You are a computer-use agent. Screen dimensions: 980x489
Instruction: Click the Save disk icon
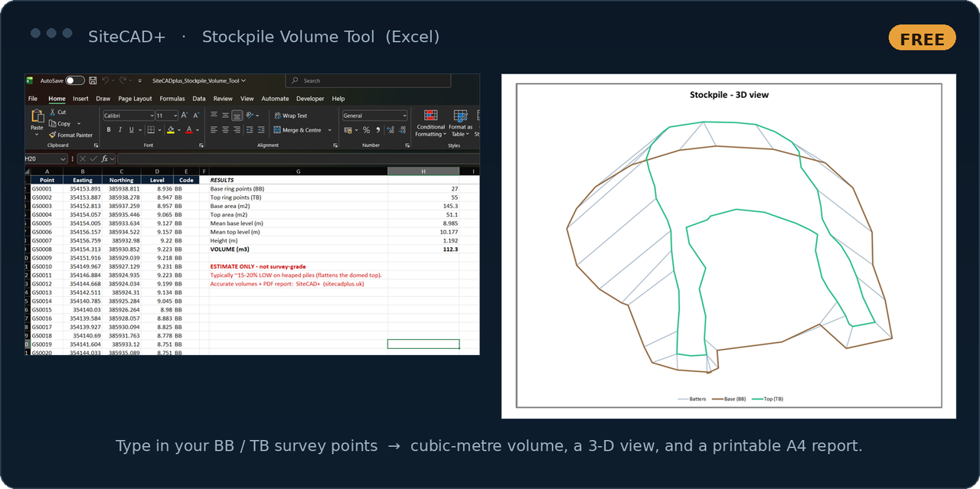click(93, 80)
